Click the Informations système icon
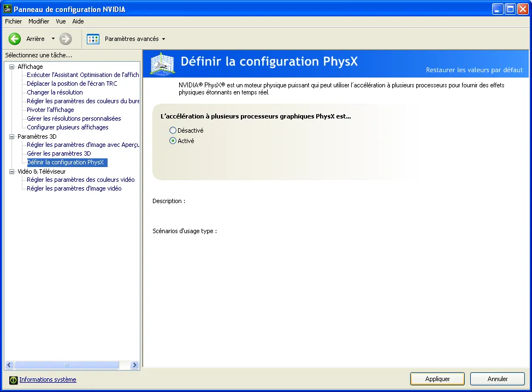The height and width of the screenshot is (392, 532). (13, 380)
